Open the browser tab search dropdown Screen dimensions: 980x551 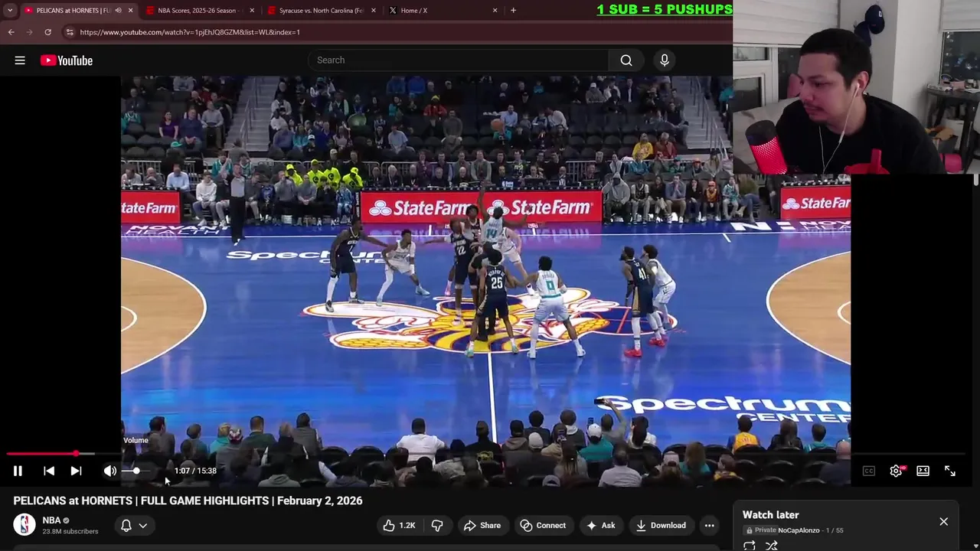pyautogui.click(x=9, y=11)
